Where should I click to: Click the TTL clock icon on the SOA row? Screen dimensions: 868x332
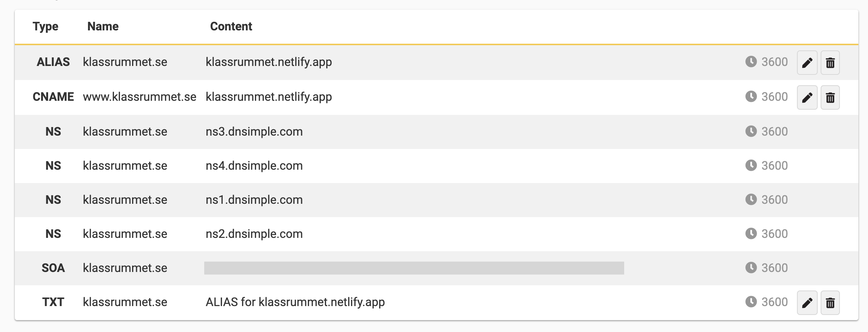click(751, 268)
